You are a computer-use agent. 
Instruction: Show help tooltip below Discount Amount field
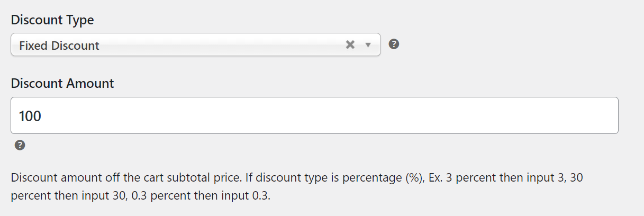(20, 145)
